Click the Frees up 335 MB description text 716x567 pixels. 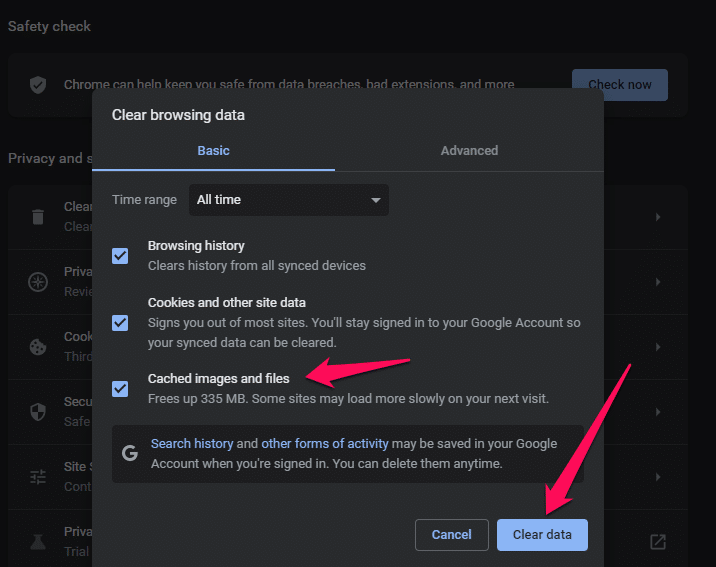point(348,399)
